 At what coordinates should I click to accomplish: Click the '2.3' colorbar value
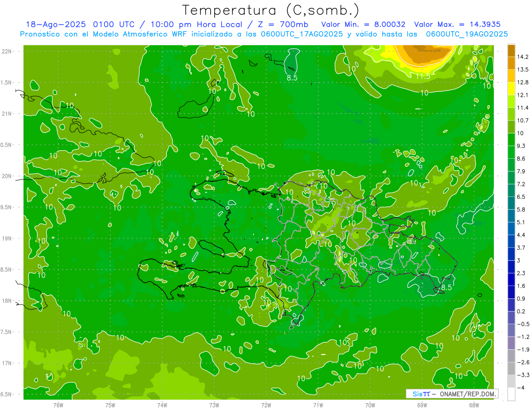pyautogui.click(x=521, y=273)
